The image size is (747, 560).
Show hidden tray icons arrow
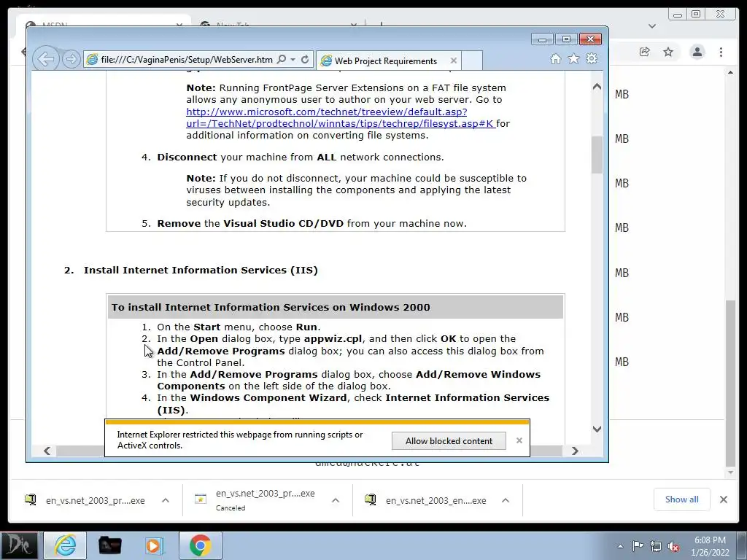coord(620,546)
